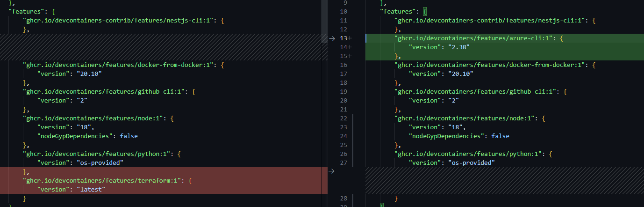Click line number 26 in the gutter
The image size is (644, 207).
(x=343, y=154)
